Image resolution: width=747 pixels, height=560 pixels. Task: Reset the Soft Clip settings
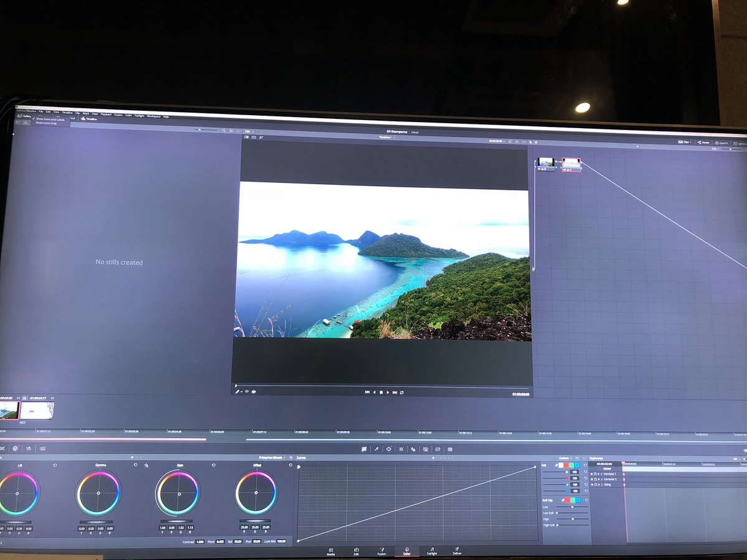[x=586, y=500]
